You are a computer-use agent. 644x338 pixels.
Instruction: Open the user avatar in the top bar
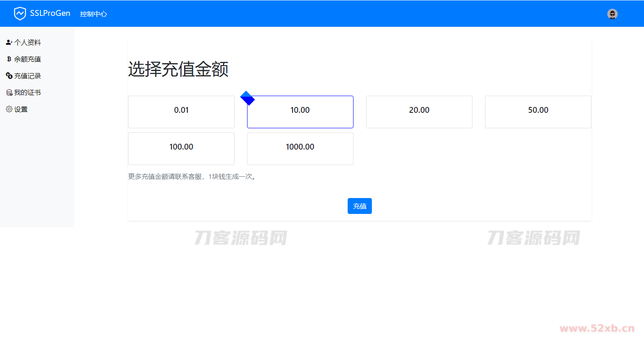pos(612,14)
